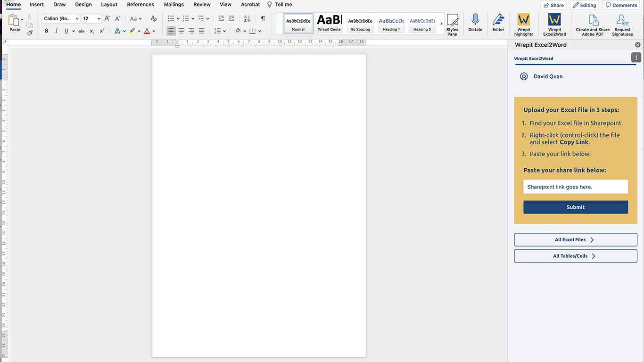Decrease font size with the smaller A
Viewport: 644px width, 362px height.
[x=118, y=18]
